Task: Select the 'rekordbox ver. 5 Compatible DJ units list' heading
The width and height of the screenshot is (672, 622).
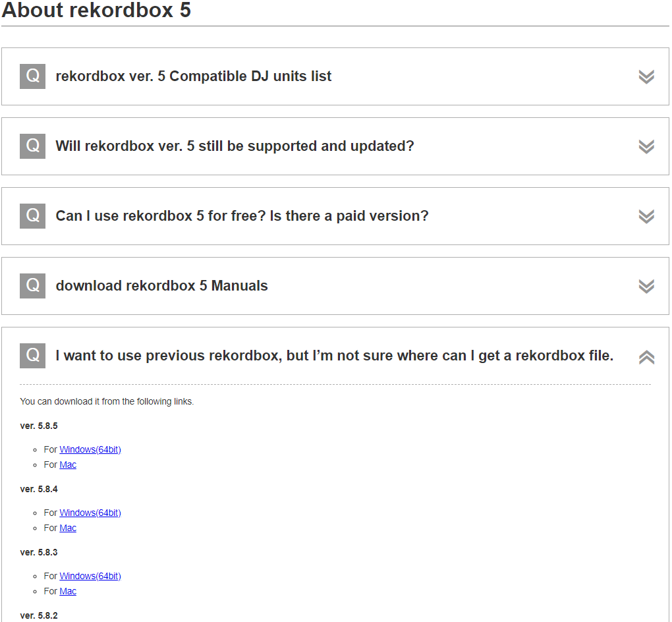Action: tap(194, 76)
